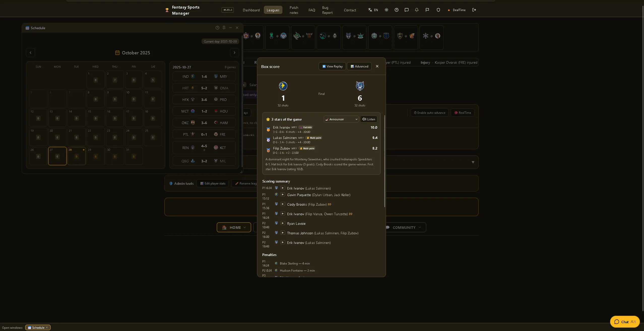Select the Schedule window in the open windows bar
Screen dimensions: 644x331
38,327
